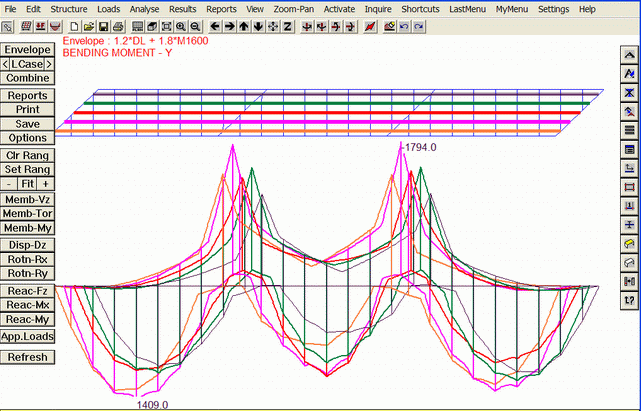Save using the floppy disk icon
The image size is (641, 411).
coord(103,27)
